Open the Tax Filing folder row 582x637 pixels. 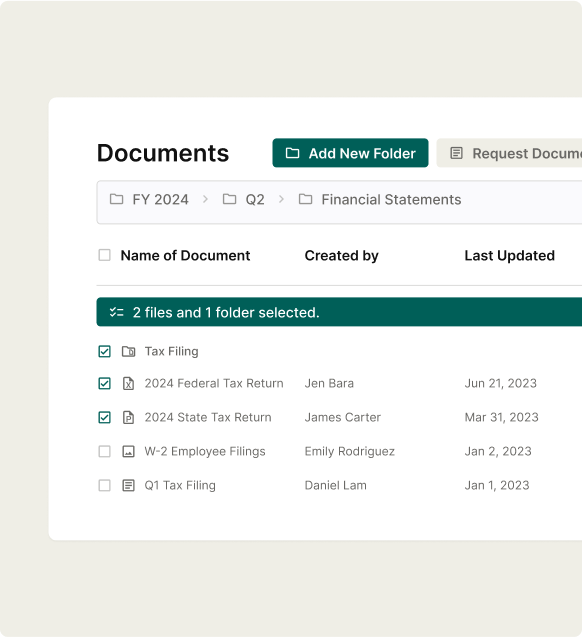pos(171,351)
